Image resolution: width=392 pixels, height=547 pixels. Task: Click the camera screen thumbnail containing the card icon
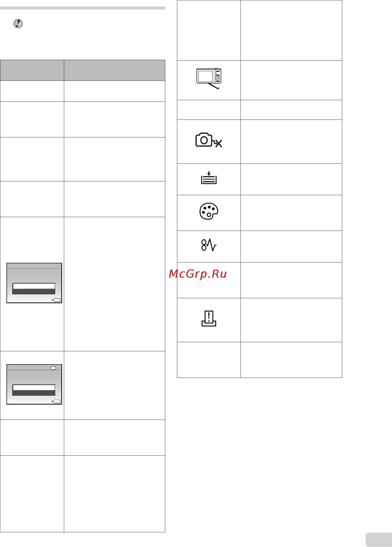[34, 384]
